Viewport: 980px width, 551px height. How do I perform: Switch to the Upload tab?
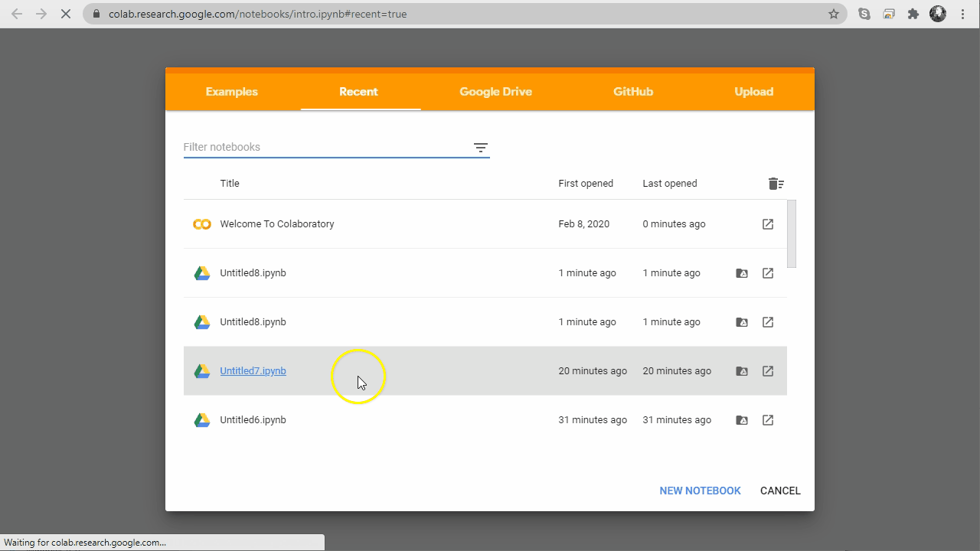click(754, 92)
